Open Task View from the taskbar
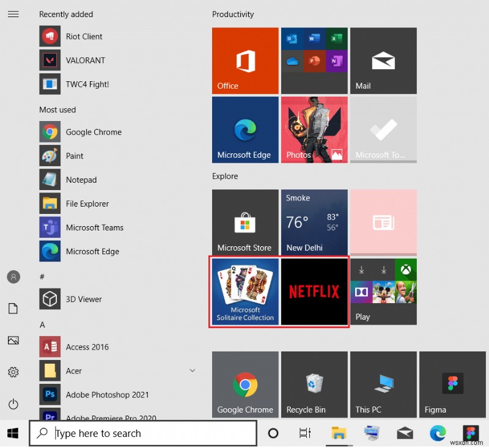This screenshot has width=489, height=448. pyautogui.click(x=305, y=433)
